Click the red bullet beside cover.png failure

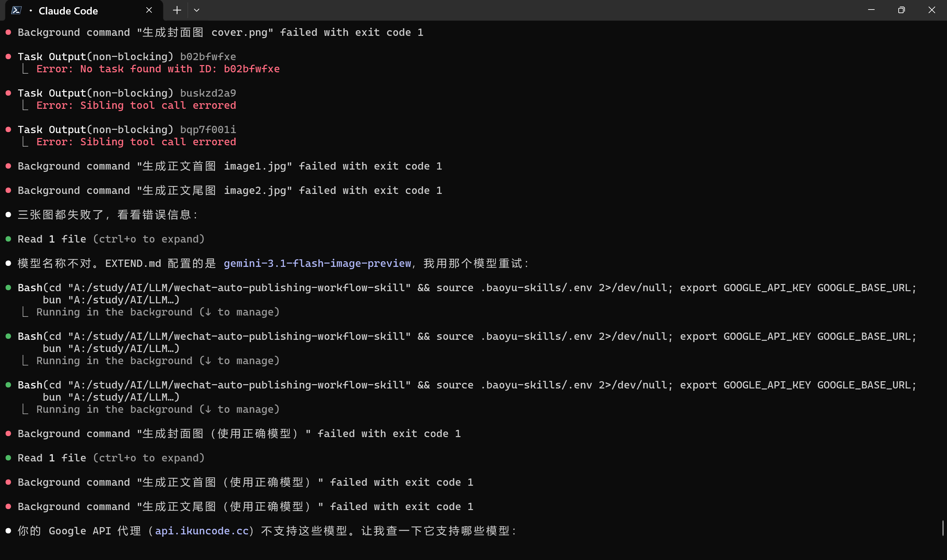click(x=8, y=33)
